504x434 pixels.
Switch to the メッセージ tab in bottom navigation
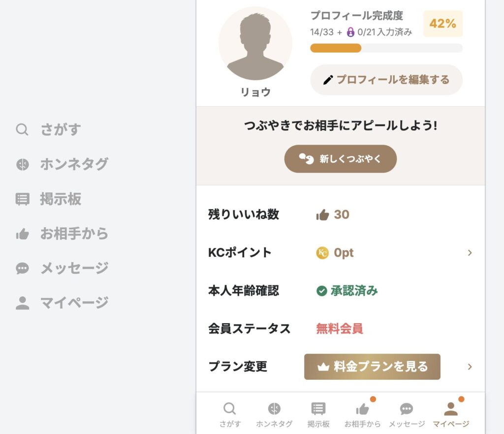[406, 413]
